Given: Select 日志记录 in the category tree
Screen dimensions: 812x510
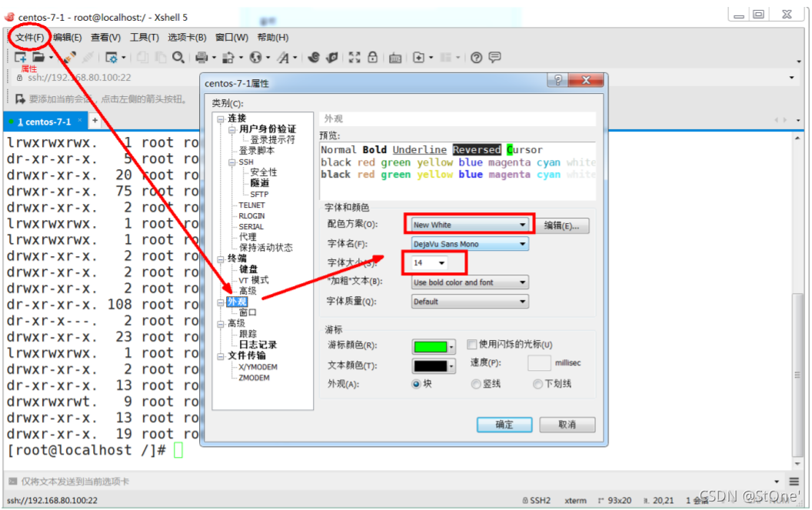Looking at the screenshot, I should [x=258, y=345].
